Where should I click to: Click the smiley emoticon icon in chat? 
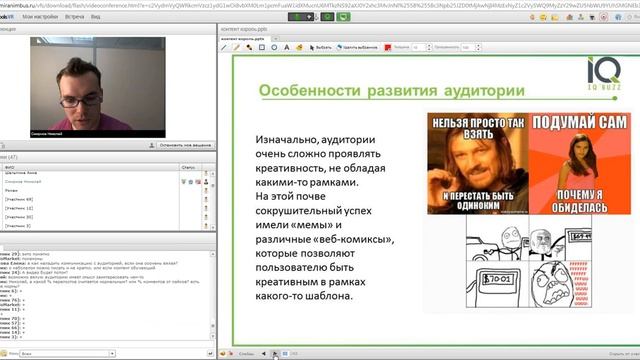click(4, 353)
